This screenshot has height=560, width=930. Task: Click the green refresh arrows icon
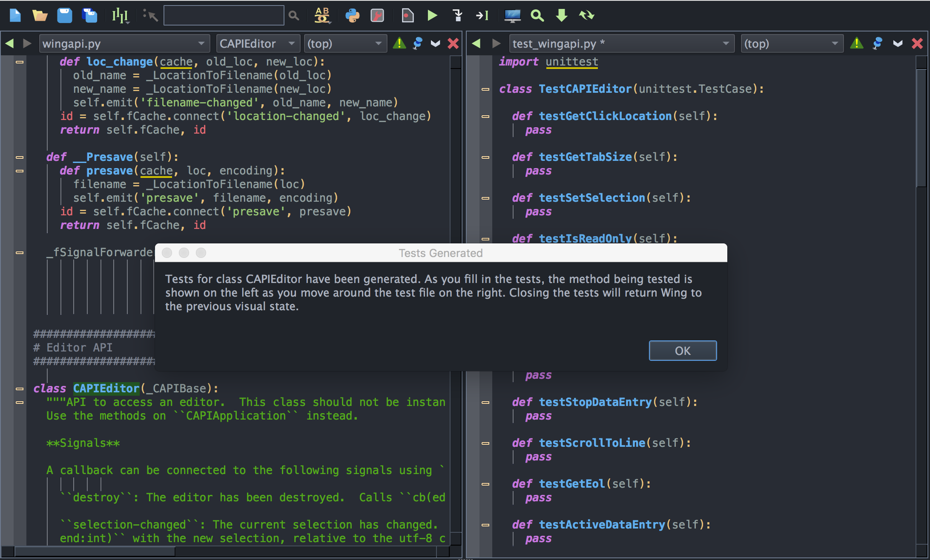tap(586, 16)
